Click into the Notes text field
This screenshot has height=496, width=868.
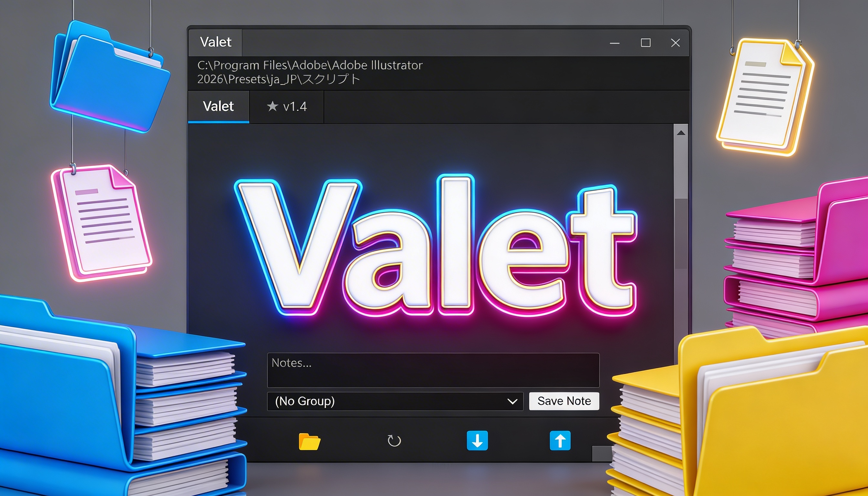pyautogui.click(x=433, y=370)
